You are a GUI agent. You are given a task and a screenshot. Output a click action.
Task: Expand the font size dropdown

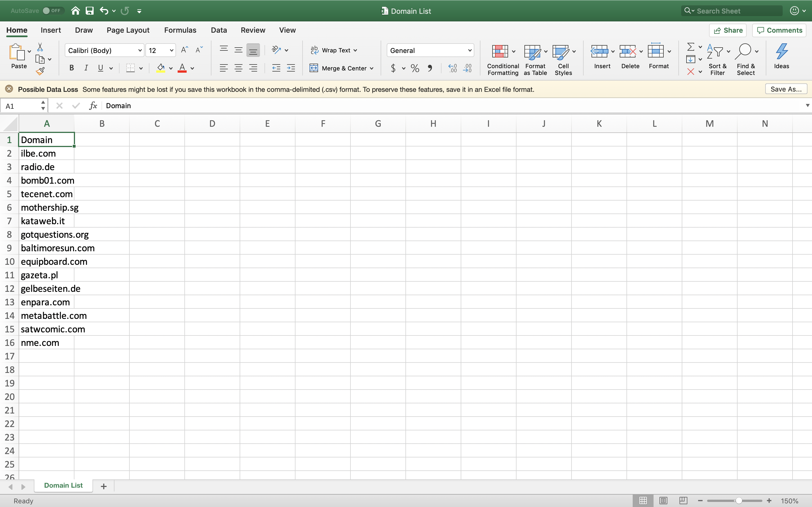(171, 50)
